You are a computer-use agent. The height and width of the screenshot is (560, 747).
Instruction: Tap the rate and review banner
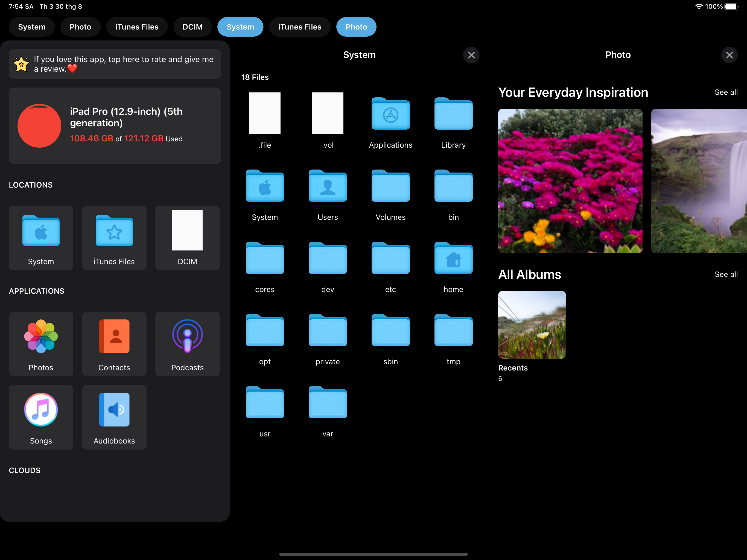click(115, 64)
